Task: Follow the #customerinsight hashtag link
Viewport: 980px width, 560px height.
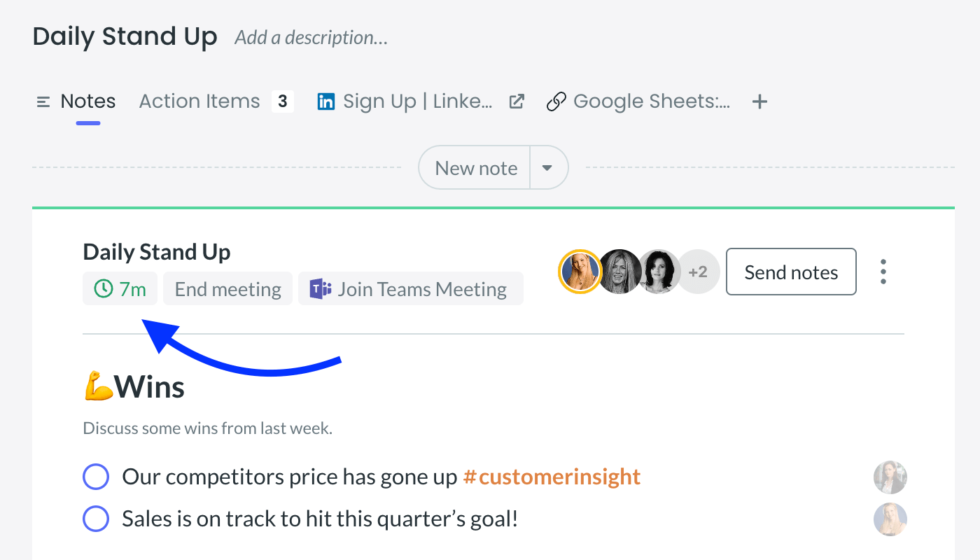Action: (x=552, y=477)
